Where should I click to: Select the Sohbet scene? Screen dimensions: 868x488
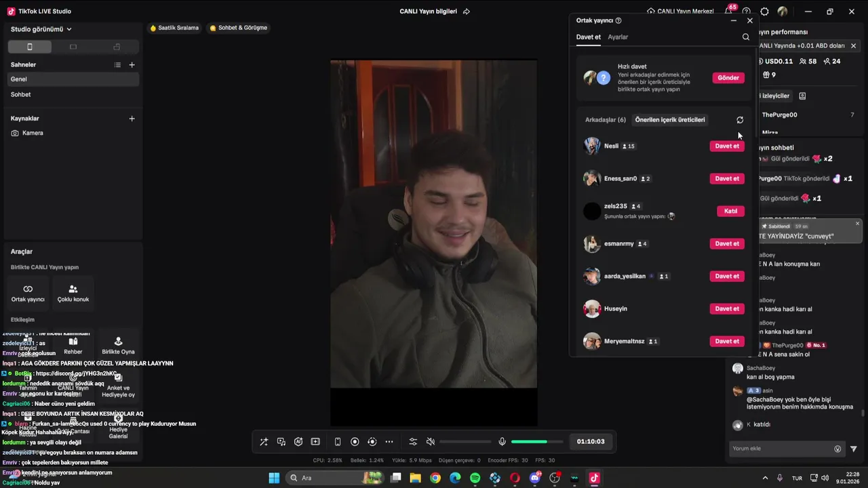73,95
